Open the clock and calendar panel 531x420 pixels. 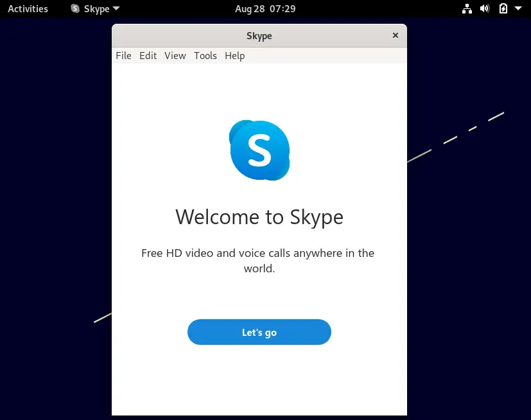click(x=265, y=9)
